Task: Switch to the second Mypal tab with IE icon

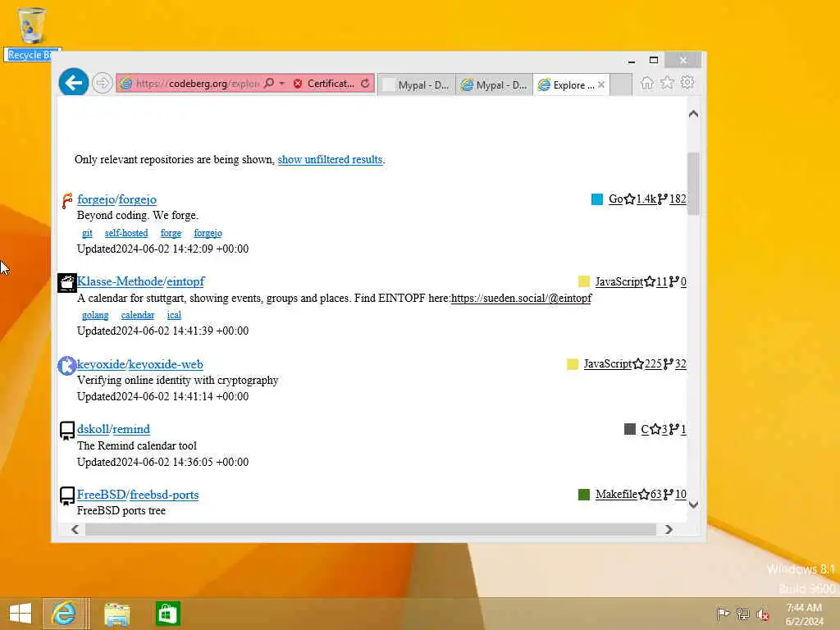Action: point(495,84)
